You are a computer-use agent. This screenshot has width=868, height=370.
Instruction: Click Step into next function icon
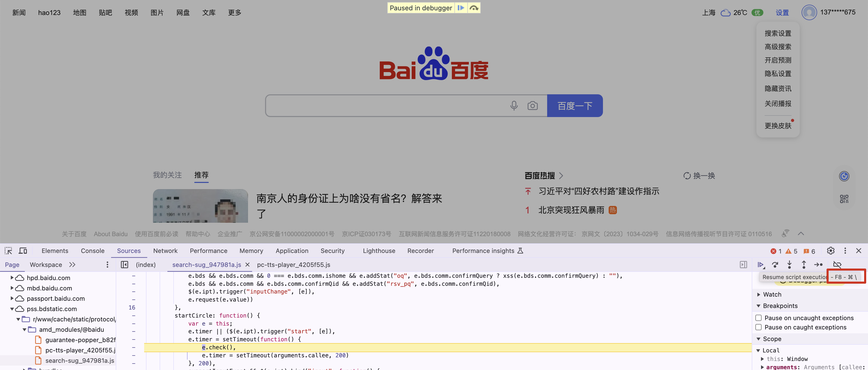tap(789, 265)
